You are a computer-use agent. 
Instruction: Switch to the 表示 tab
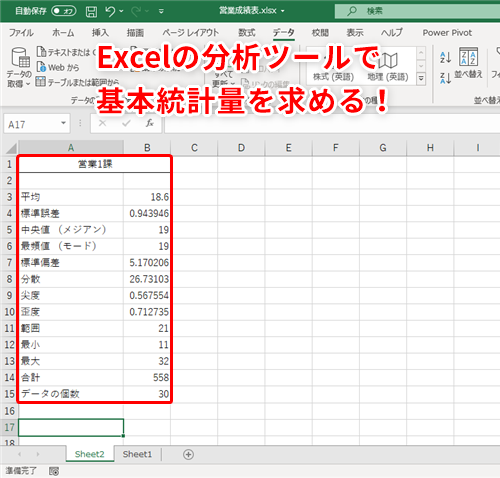[355, 33]
